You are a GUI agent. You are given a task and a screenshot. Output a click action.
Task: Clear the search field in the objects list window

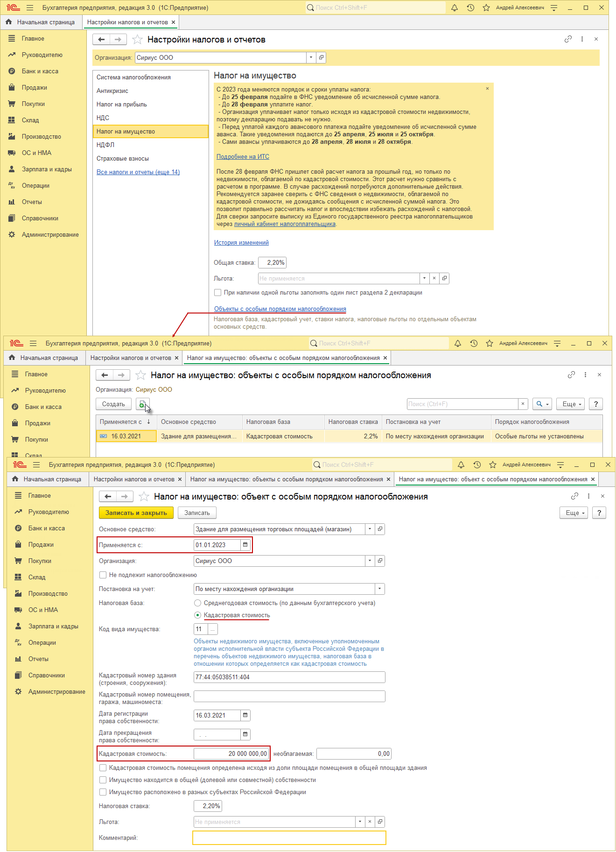coord(523,404)
